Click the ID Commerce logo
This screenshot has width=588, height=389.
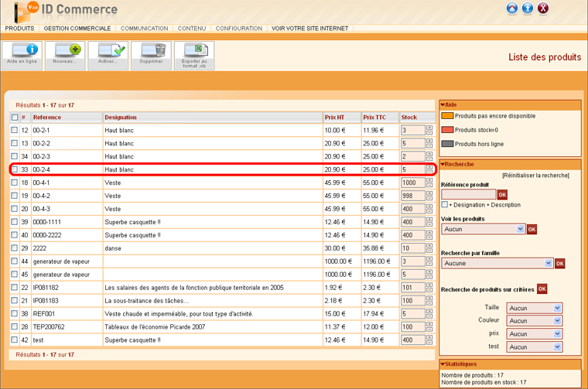[x=66, y=12]
